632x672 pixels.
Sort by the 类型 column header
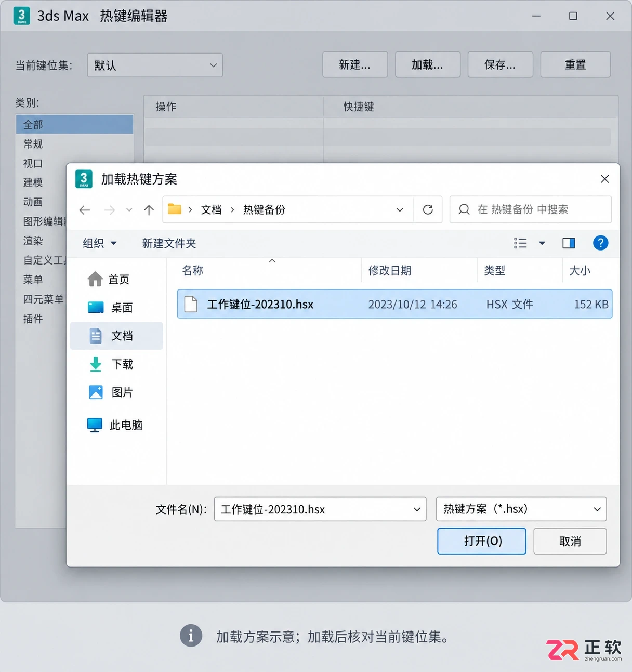tap(519, 270)
